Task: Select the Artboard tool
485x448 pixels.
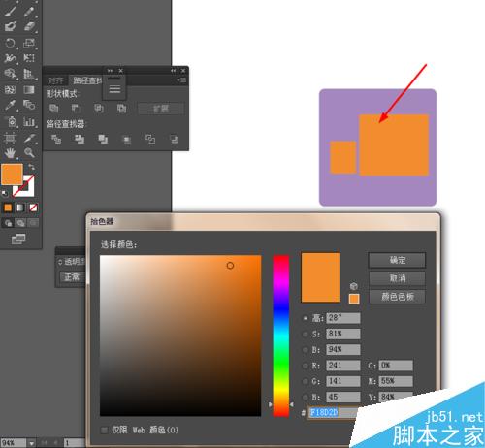Action: 11,139
